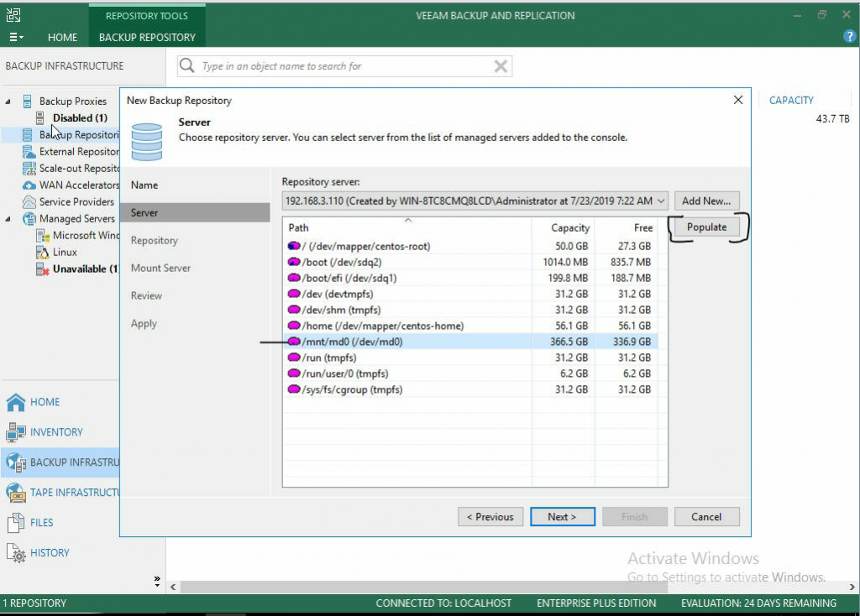Viewport: 860px width, 616px height.
Task: Select the /sys/fs/cgroup (tmpfs) row
Action: (470, 389)
